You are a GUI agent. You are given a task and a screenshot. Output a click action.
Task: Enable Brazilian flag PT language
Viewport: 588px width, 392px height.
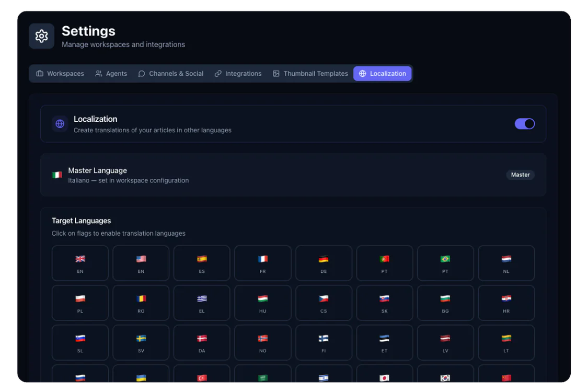(445, 263)
